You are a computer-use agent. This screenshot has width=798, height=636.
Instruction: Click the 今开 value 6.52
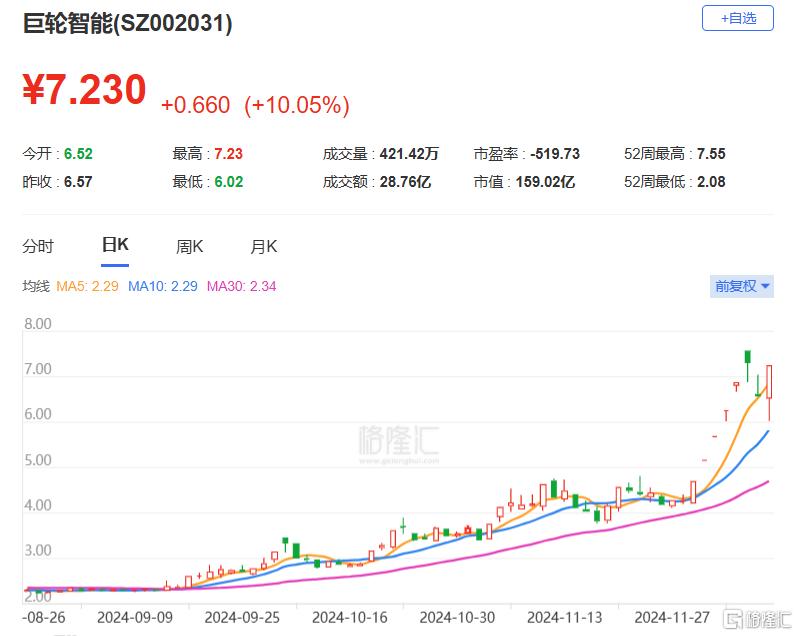pos(78,154)
